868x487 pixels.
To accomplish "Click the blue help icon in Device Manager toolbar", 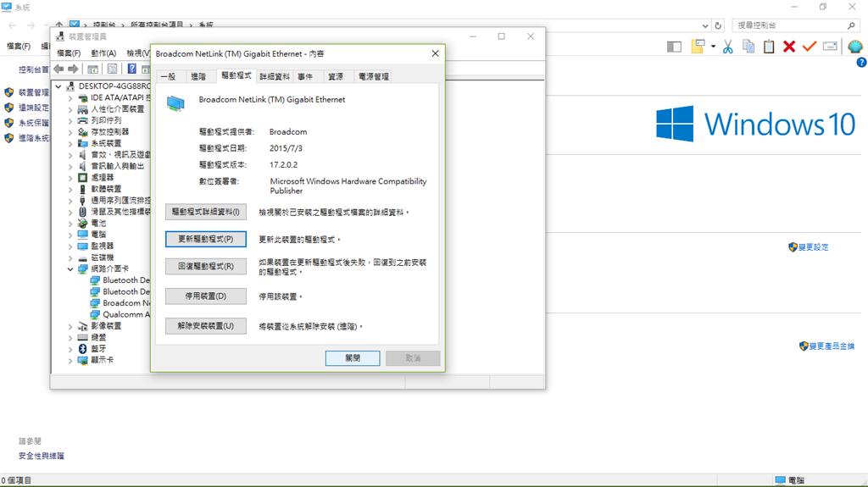I will coord(131,69).
